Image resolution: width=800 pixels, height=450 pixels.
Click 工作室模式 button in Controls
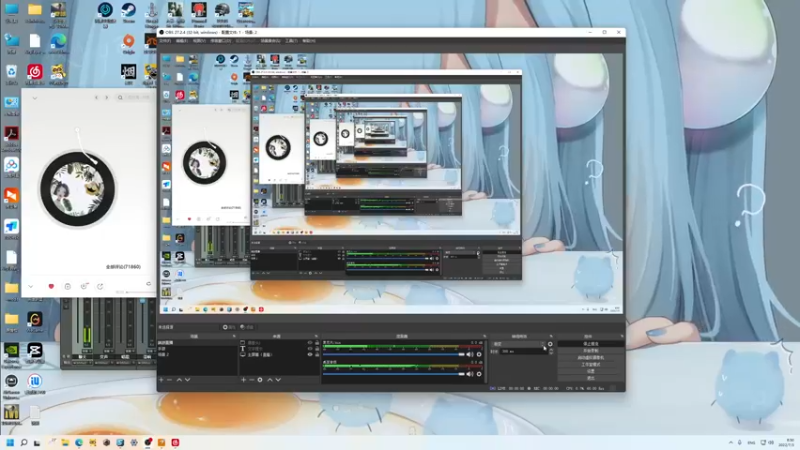pos(591,365)
